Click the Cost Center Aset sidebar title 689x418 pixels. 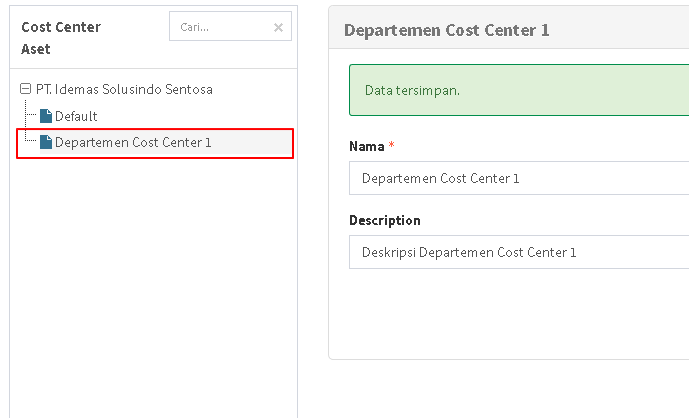coord(61,38)
